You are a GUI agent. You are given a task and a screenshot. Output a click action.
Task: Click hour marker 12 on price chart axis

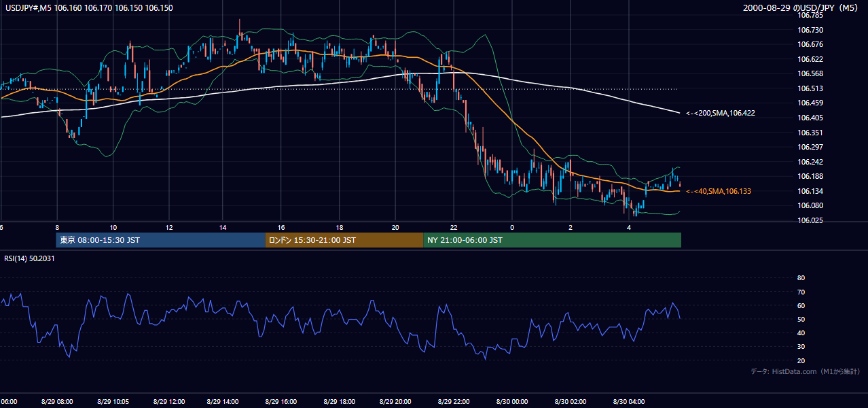coord(169,227)
